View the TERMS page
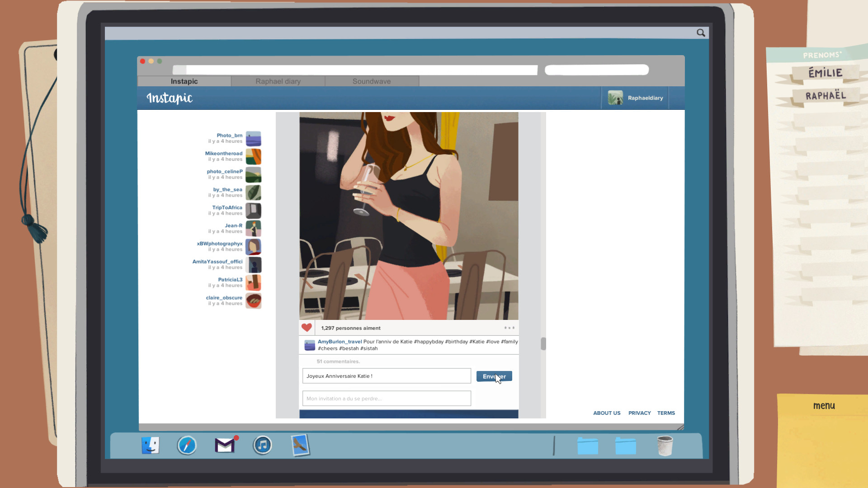868x488 pixels. pyautogui.click(x=666, y=413)
